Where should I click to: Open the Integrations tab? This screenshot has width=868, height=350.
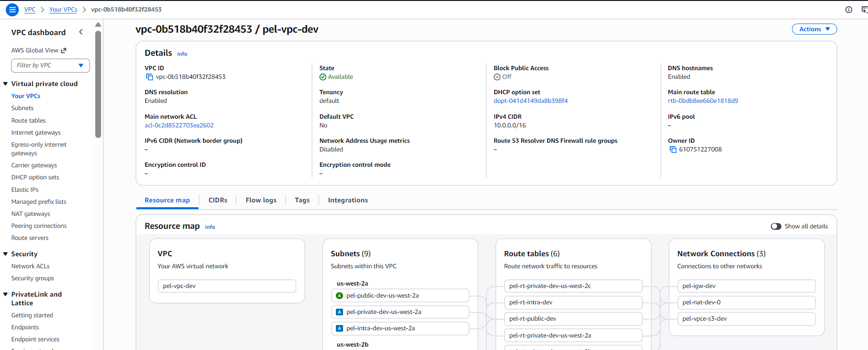pos(348,200)
